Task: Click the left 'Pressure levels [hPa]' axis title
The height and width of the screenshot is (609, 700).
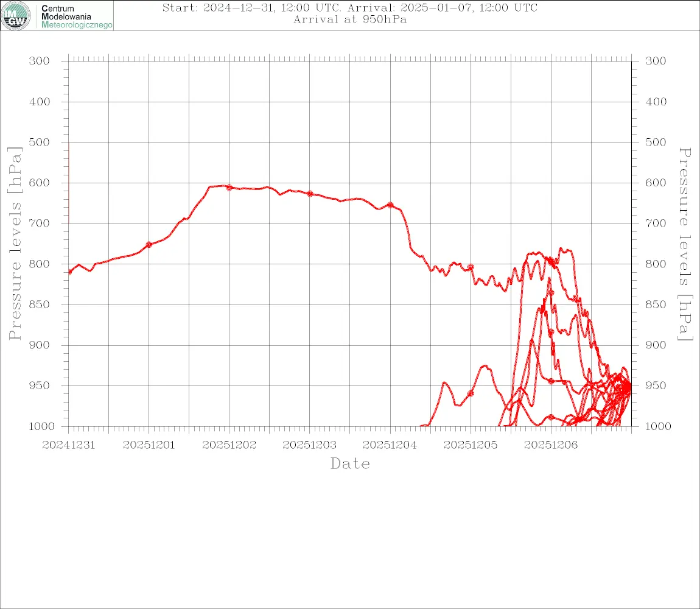Action: (x=15, y=244)
